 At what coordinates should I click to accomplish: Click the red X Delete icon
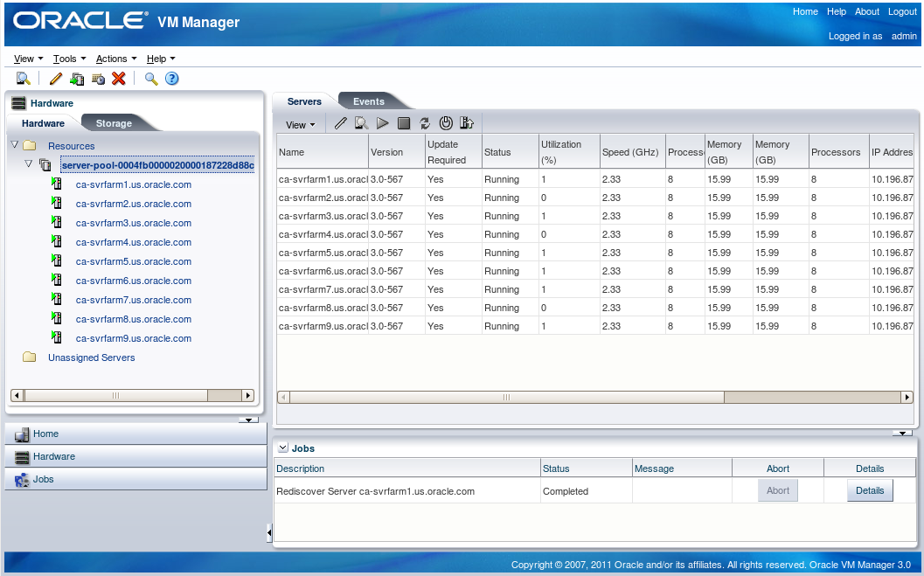(x=118, y=79)
